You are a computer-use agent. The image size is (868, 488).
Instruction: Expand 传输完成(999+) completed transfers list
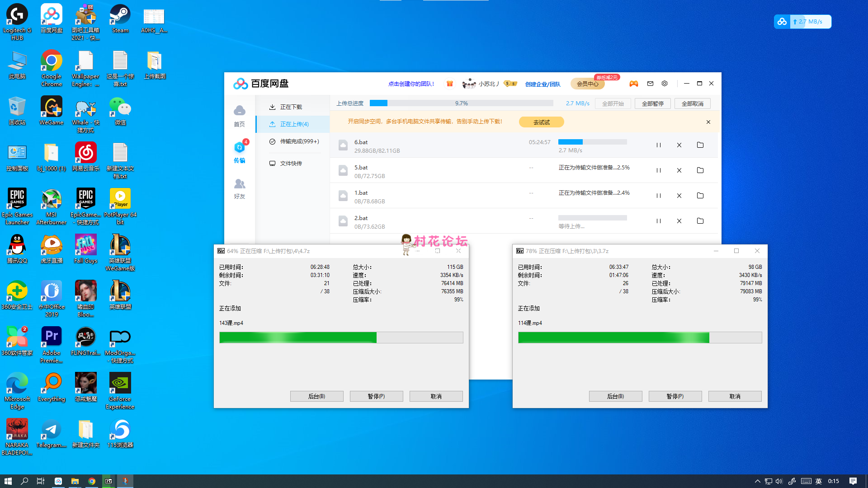(297, 141)
